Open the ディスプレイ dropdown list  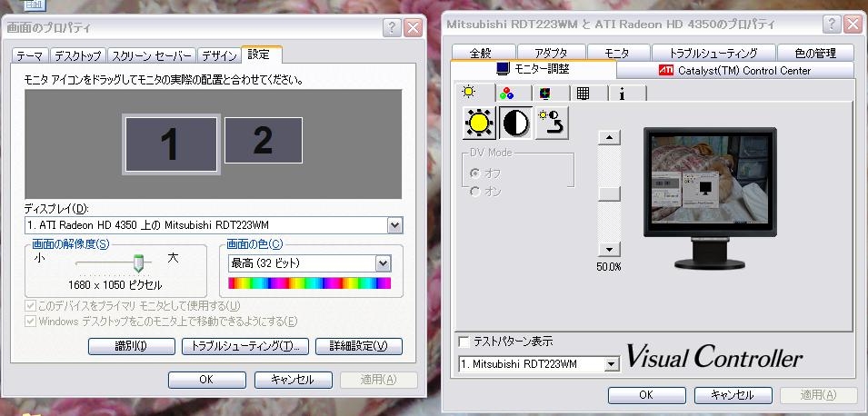[394, 225]
